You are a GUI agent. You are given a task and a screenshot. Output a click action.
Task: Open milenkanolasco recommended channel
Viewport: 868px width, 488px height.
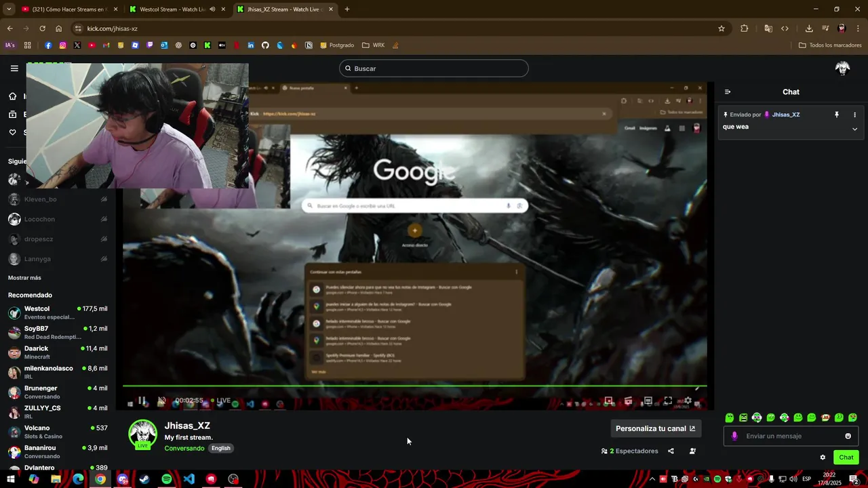tap(58, 372)
